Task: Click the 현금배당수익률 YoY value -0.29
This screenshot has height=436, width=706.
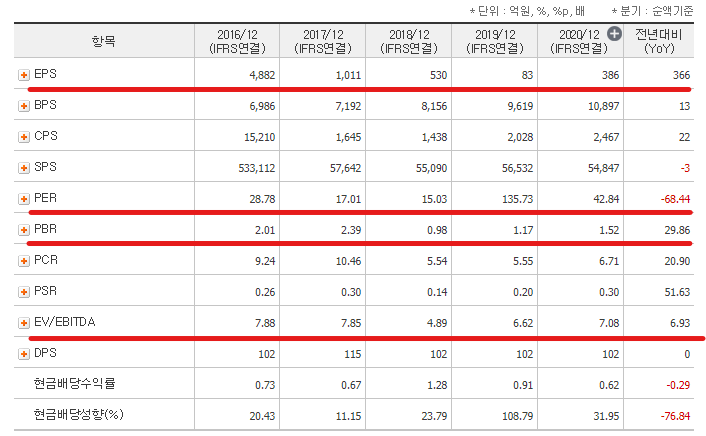Action: click(678, 386)
